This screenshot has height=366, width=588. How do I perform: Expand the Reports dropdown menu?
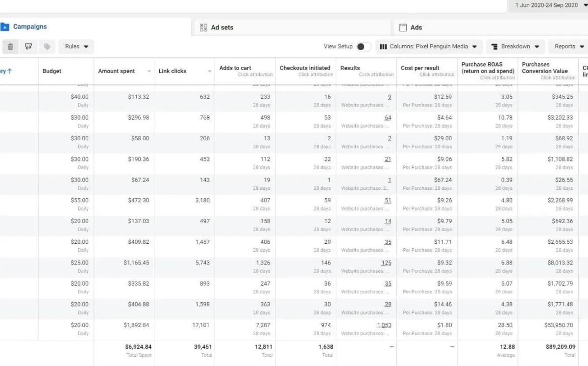[568, 47]
